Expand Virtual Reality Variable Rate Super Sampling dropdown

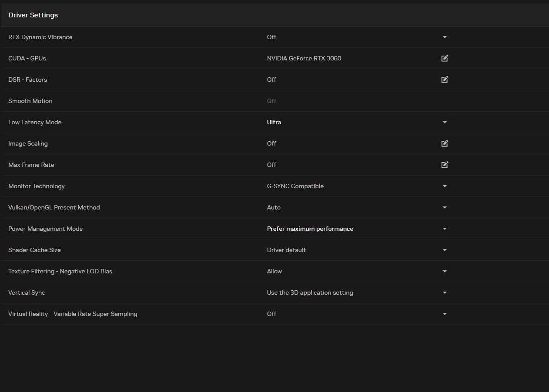click(x=445, y=314)
